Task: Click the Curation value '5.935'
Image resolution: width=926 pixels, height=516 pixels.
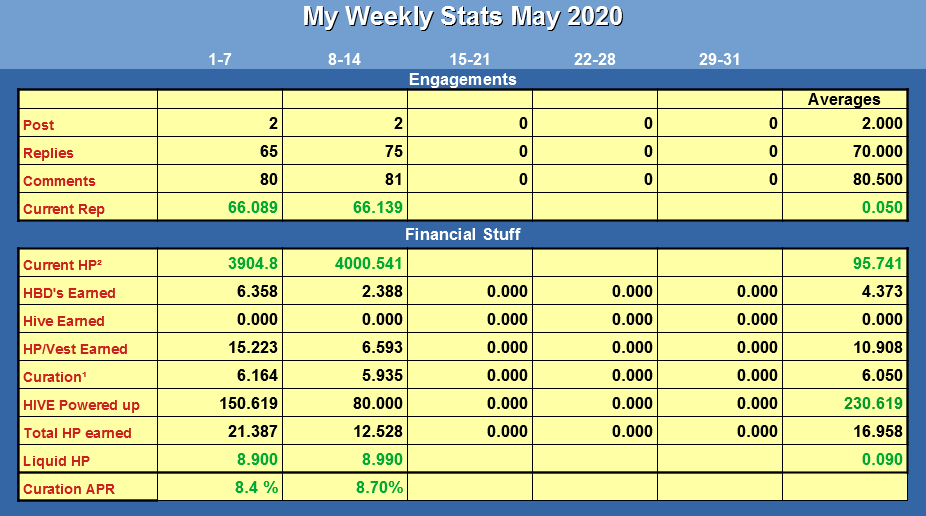Action: (x=383, y=375)
